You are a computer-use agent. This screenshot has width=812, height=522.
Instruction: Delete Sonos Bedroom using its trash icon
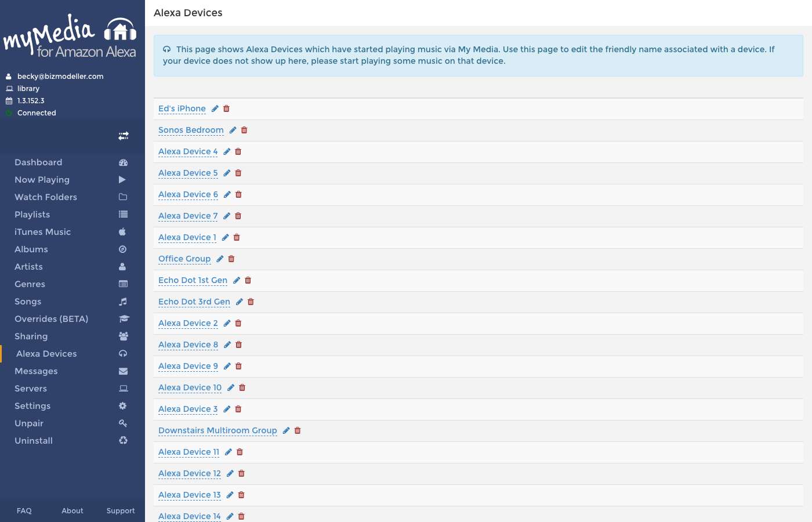tap(244, 130)
